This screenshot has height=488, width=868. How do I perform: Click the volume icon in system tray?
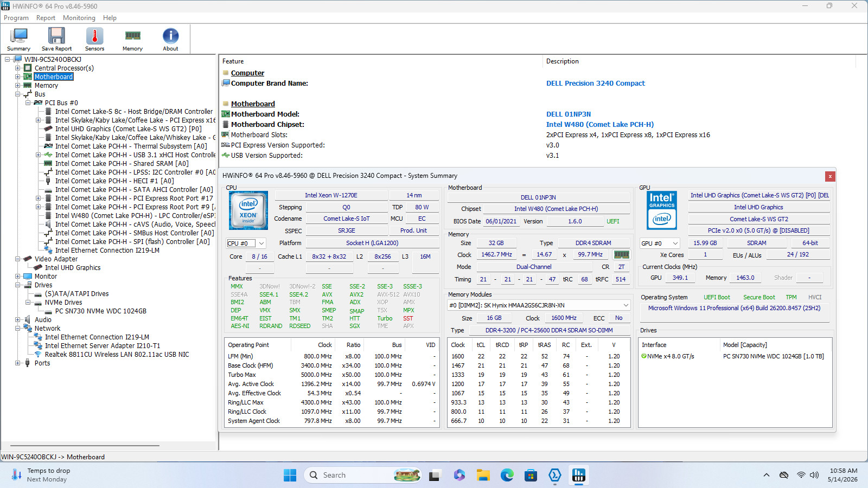814,475
